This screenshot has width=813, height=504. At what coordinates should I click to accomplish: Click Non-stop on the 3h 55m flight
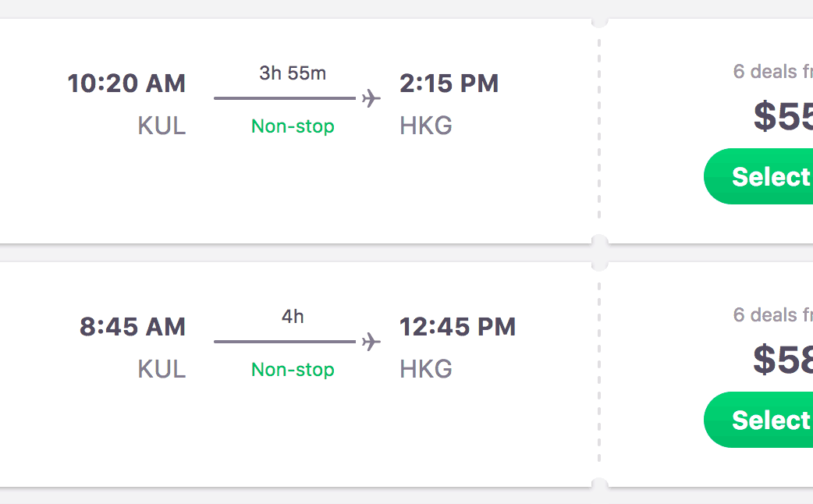pos(293,126)
